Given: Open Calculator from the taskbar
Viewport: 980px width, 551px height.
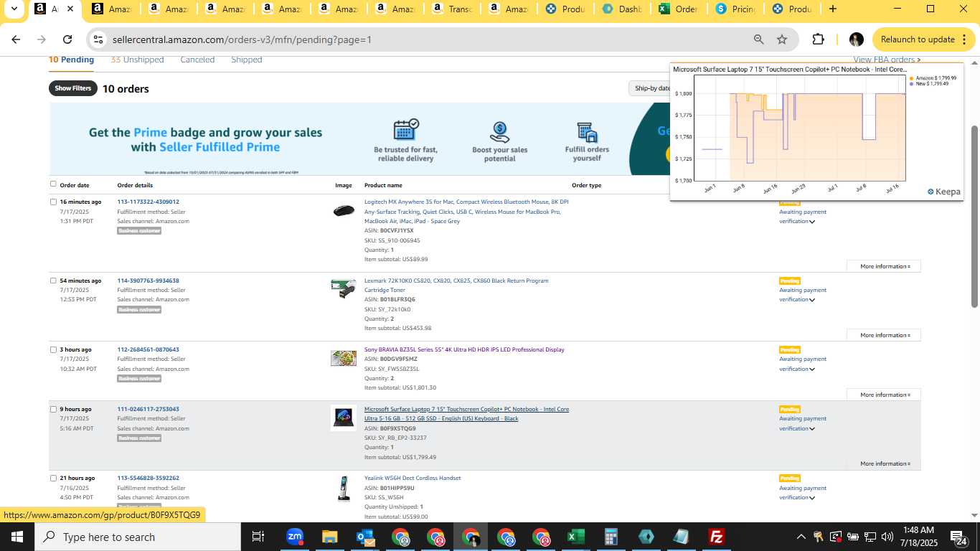Looking at the screenshot, I should [x=611, y=537].
